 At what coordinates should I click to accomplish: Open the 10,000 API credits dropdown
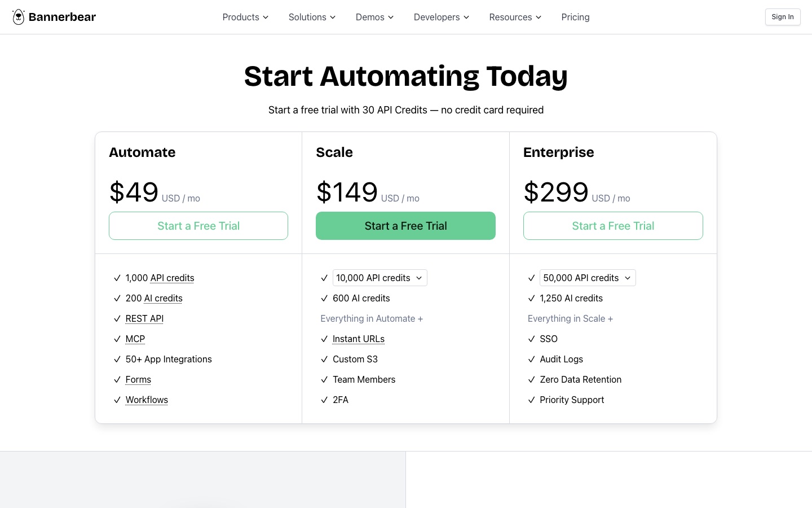379,278
